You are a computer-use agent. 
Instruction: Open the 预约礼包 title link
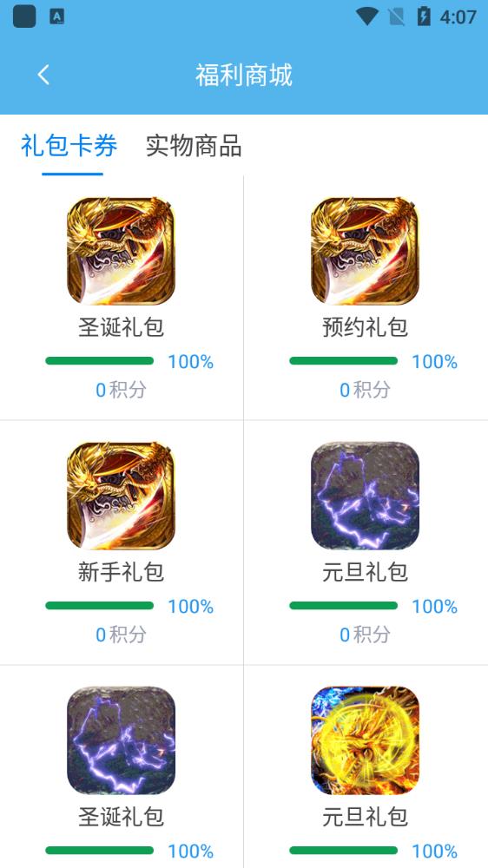[365, 327]
